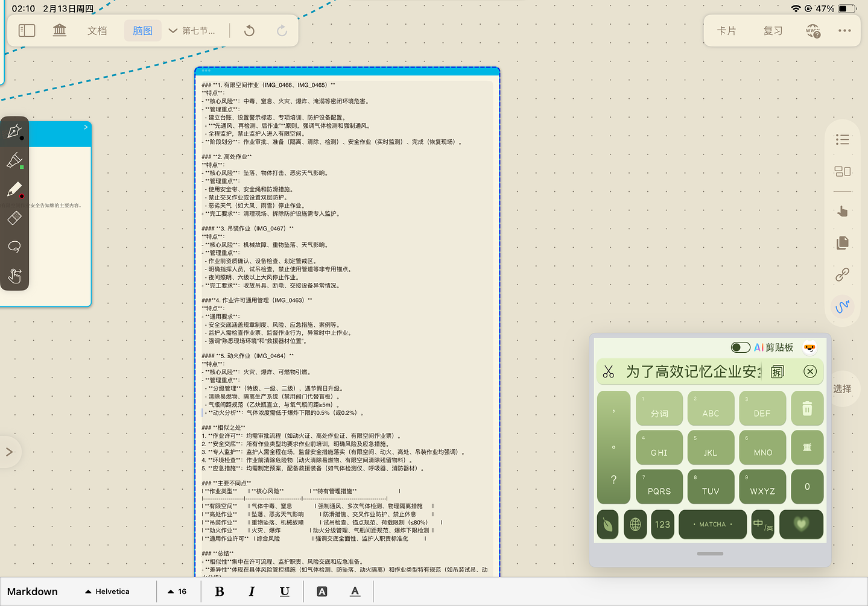
Task: Redo the last undone action
Action: pos(282,31)
